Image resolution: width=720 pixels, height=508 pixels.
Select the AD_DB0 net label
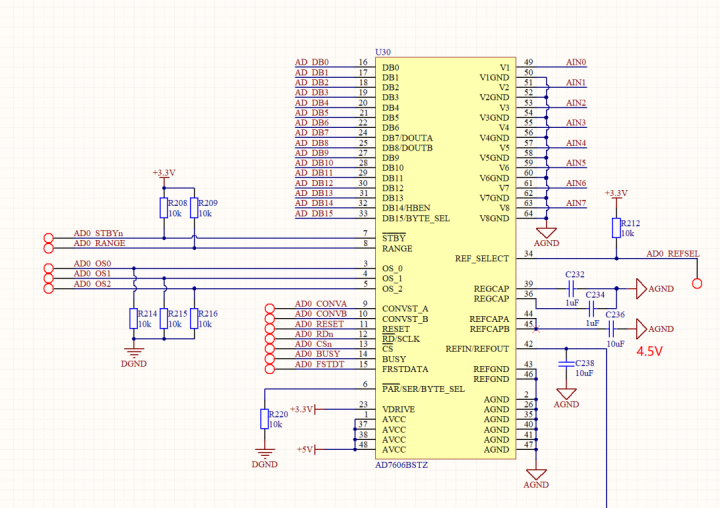tap(311, 63)
